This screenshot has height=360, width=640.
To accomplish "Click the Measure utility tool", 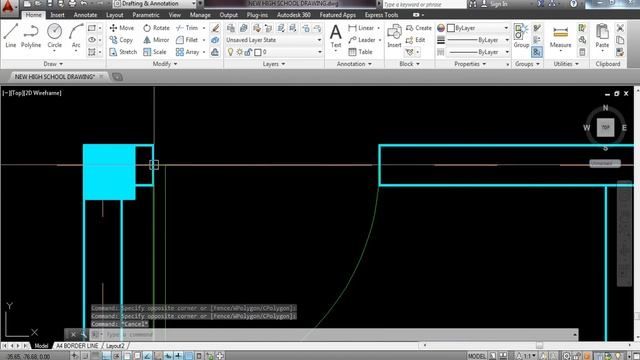I will coord(560,36).
